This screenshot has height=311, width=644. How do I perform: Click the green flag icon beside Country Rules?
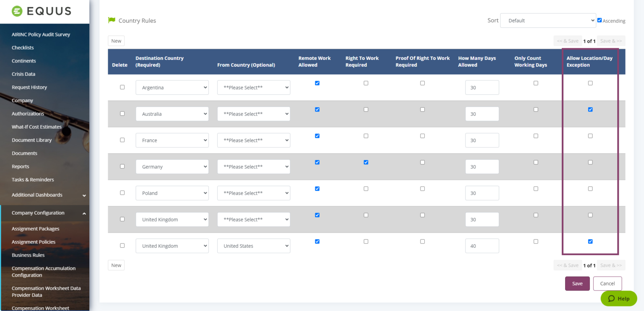[x=112, y=20]
